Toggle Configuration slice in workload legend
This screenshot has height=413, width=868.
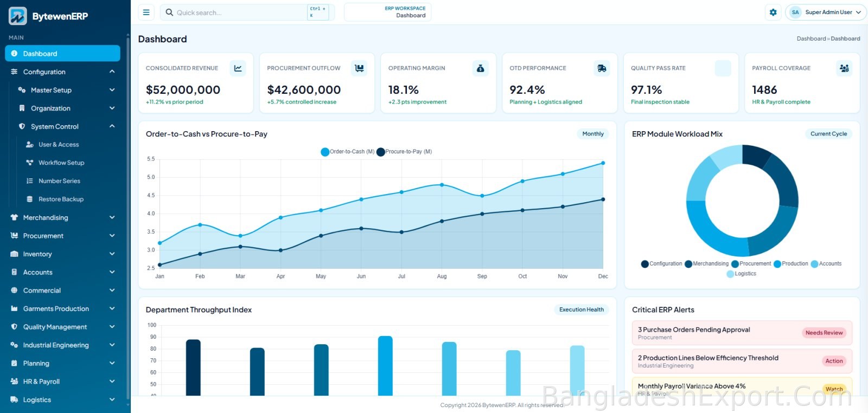point(661,264)
